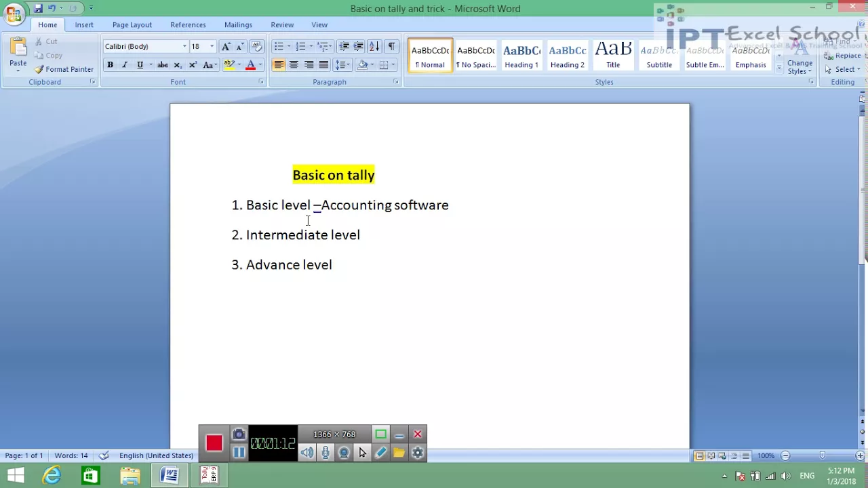Pause the screen recording
Viewport: 868px width, 488px height.
239,452
